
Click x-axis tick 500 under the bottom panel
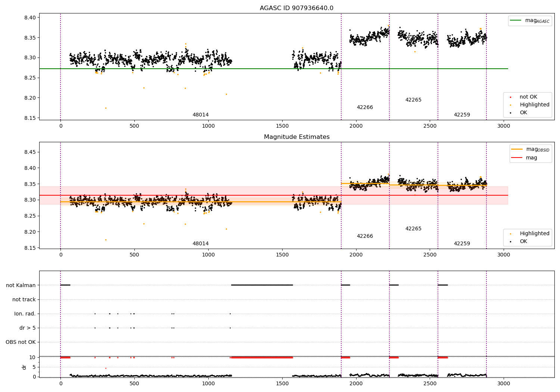[134, 384]
